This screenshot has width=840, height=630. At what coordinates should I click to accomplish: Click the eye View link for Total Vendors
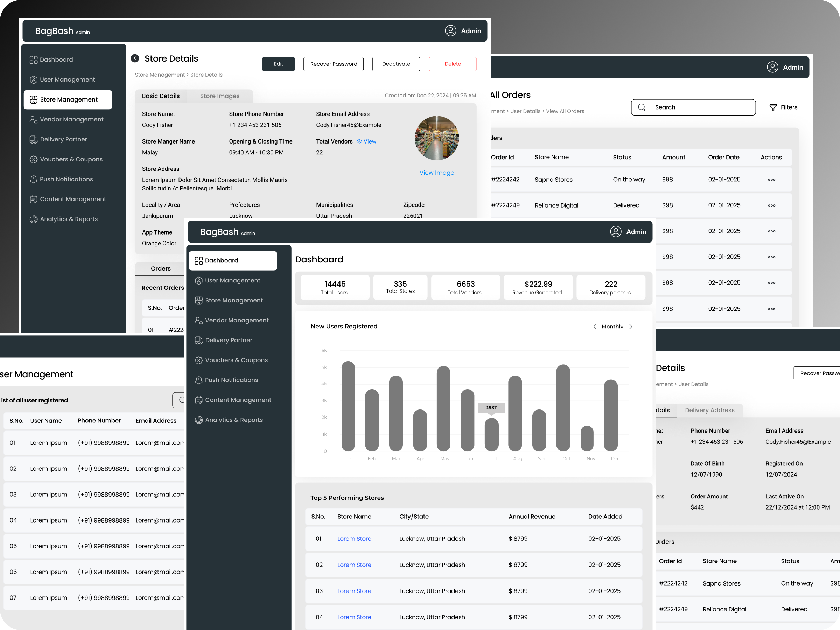coord(366,141)
